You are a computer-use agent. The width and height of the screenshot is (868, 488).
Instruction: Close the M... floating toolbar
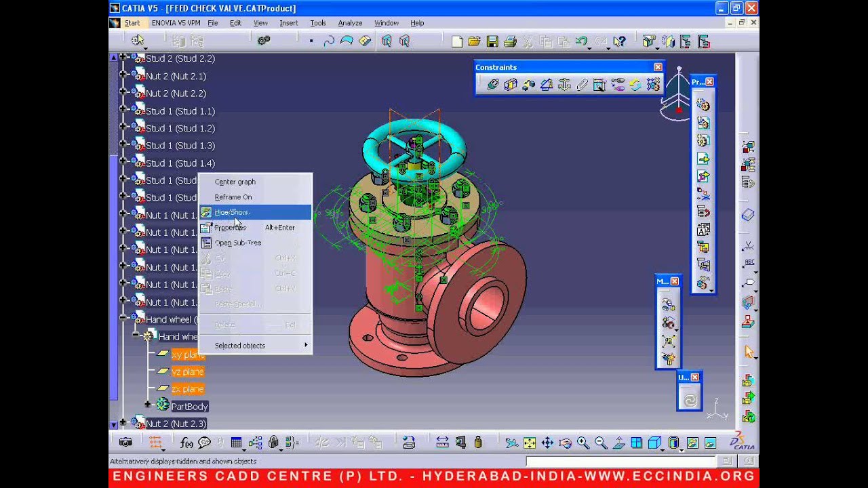(675, 281)
